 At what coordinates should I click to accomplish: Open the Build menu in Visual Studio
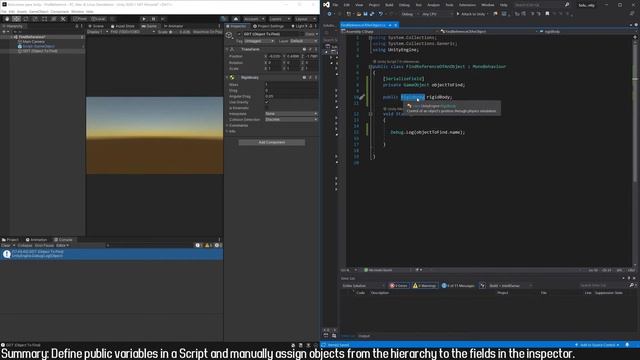click(x=389, y=5)
